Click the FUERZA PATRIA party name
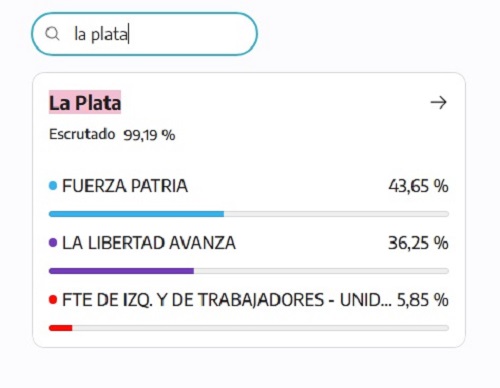Viewport: 500px width, 388px height. [125, 186]
